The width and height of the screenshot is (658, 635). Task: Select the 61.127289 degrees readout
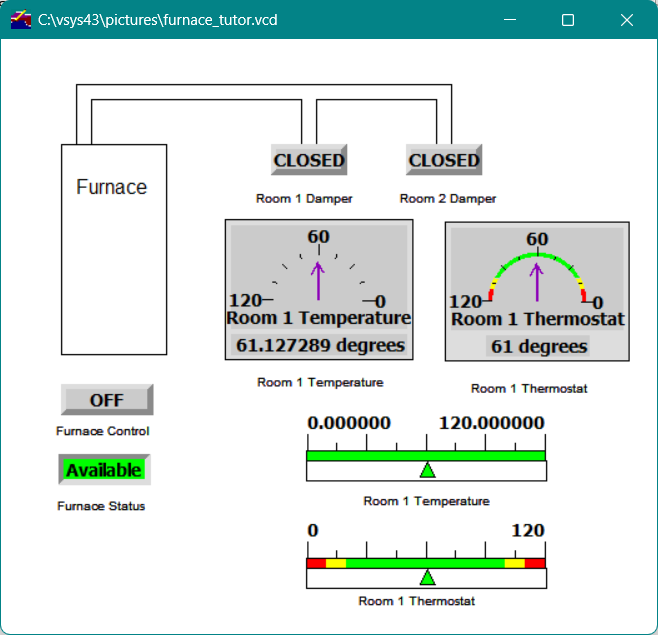320,345
